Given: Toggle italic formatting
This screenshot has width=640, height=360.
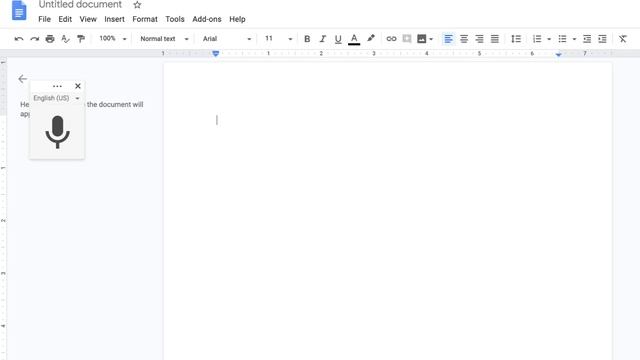Looking at the screenshot, I should [x=322, y=39].
